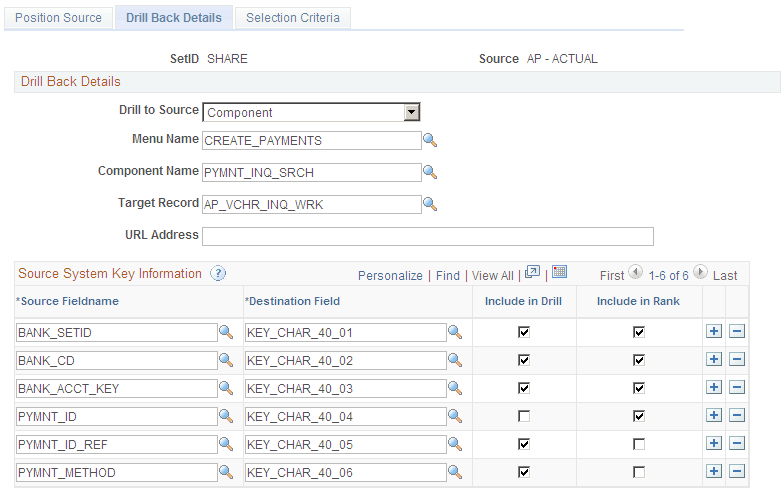Delete the PYMNT_ID_REF row
784x495 pixels.
pyautogui.click(x=737, y=443)
